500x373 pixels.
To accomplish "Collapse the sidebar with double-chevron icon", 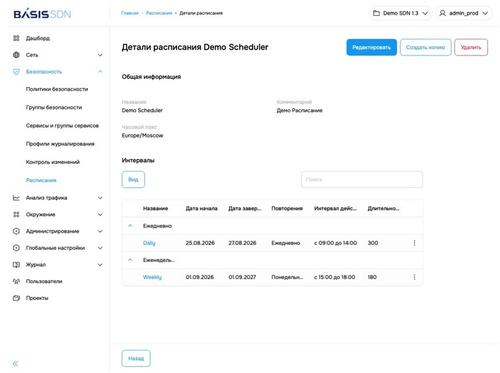I will click(x=15, y=363).
